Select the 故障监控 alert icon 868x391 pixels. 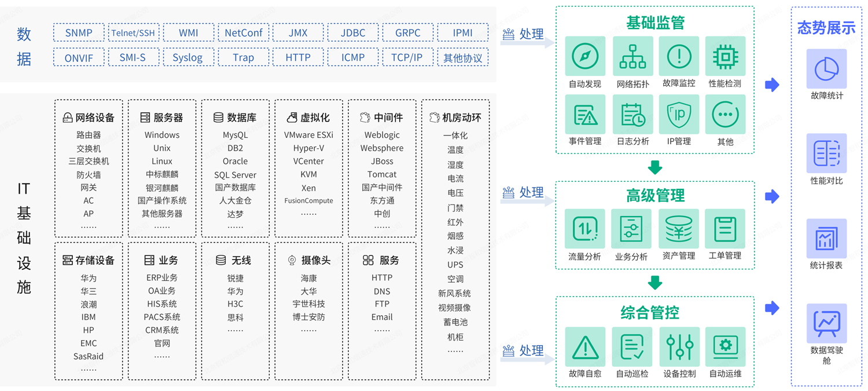[x=679, y=57]
